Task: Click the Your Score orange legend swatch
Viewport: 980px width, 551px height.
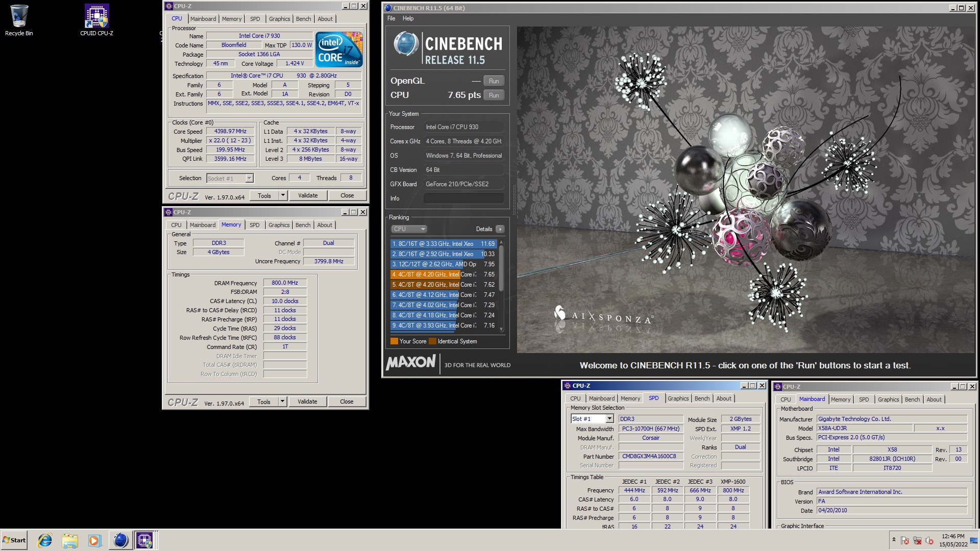Action: [x=394, y=341]
